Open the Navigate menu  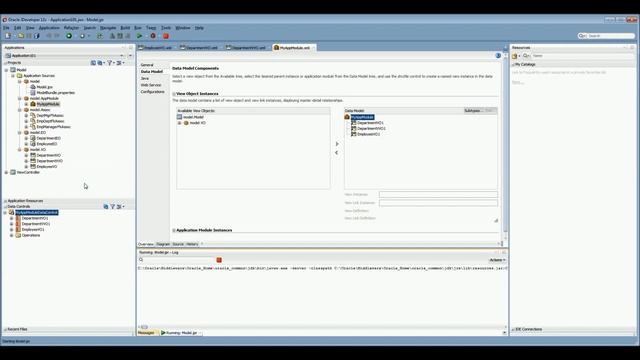[x=108, y=28]
